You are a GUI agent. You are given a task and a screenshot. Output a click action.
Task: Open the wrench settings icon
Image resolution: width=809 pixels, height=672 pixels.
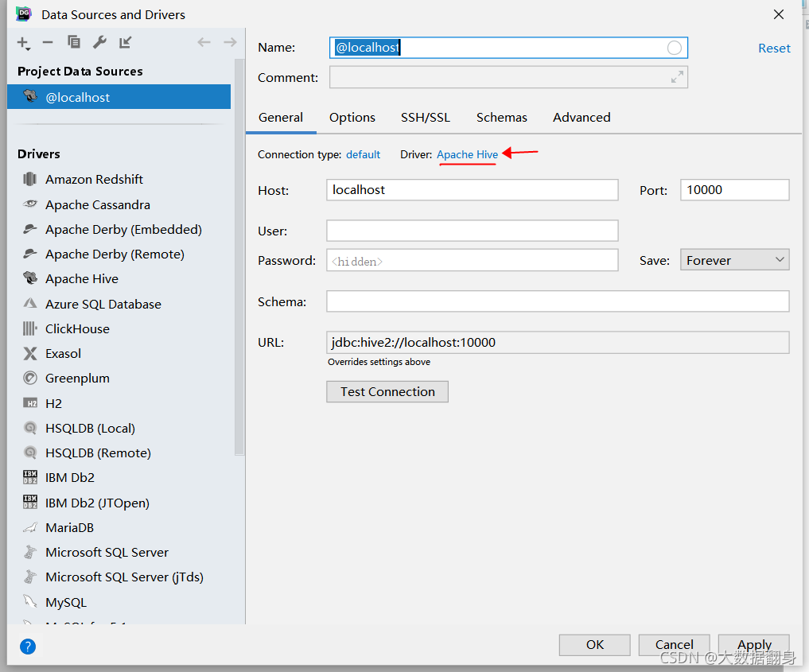(x=99, y=42)
